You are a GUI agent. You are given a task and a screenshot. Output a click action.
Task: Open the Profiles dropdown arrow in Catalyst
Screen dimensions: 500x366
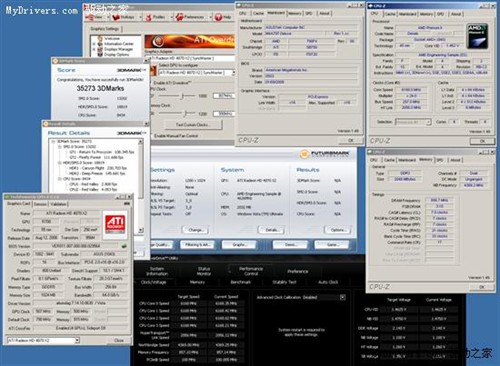[172, 17]
